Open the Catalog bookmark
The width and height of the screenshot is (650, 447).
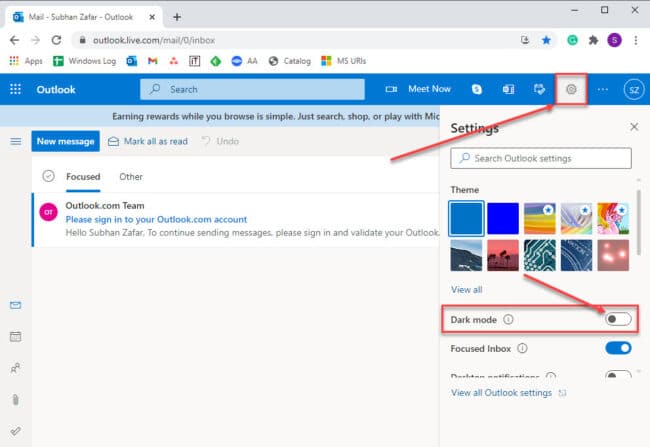(290, 61)
